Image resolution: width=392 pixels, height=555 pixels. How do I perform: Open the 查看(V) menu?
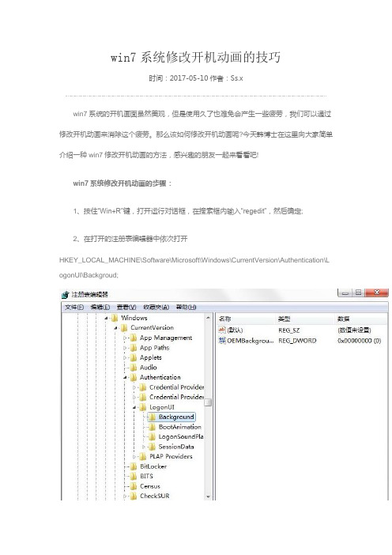[x=126, y=307]
